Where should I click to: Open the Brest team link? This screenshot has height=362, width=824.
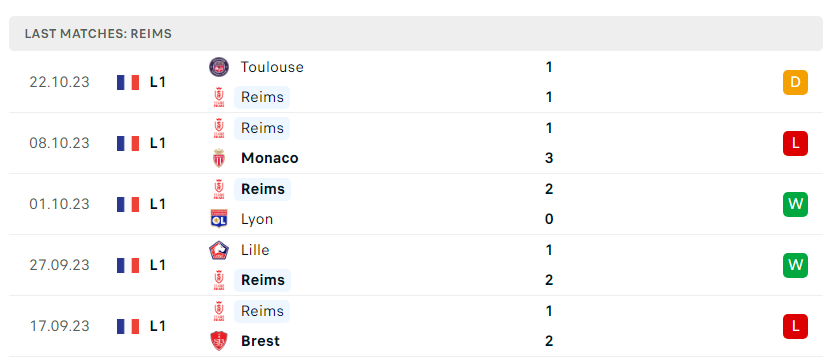point(260,341)
